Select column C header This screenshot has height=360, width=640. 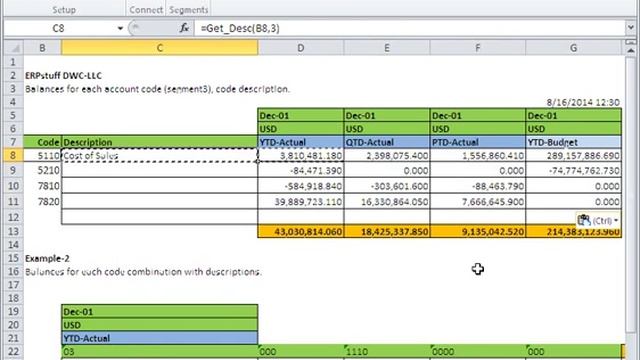coord(160,48)
